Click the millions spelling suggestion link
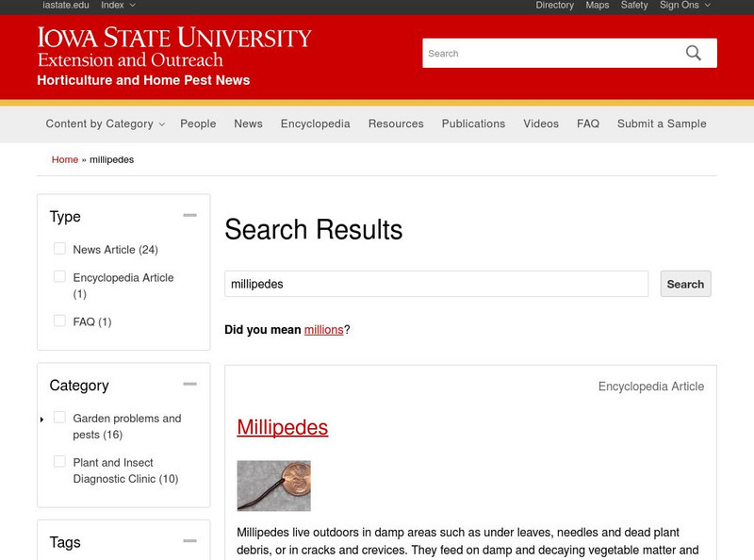 click(322, 329)
